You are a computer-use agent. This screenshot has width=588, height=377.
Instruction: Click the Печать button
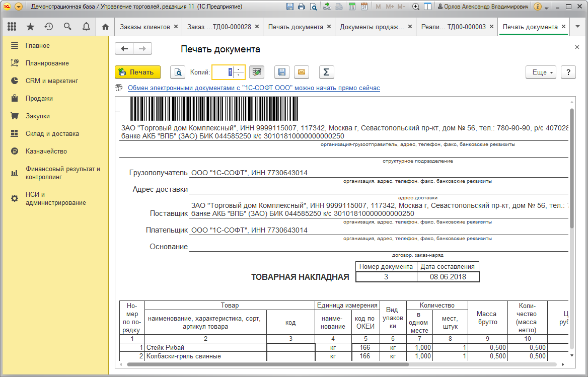(137, 72)
